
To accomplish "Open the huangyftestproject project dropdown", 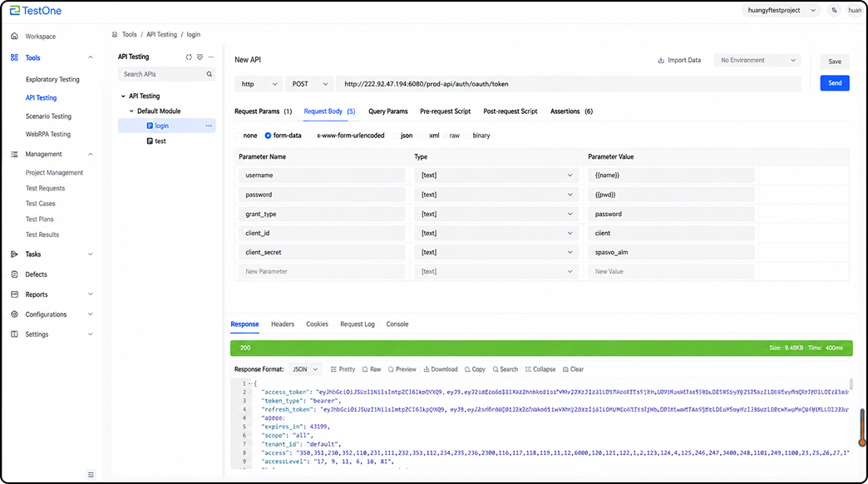I will 781,11.
